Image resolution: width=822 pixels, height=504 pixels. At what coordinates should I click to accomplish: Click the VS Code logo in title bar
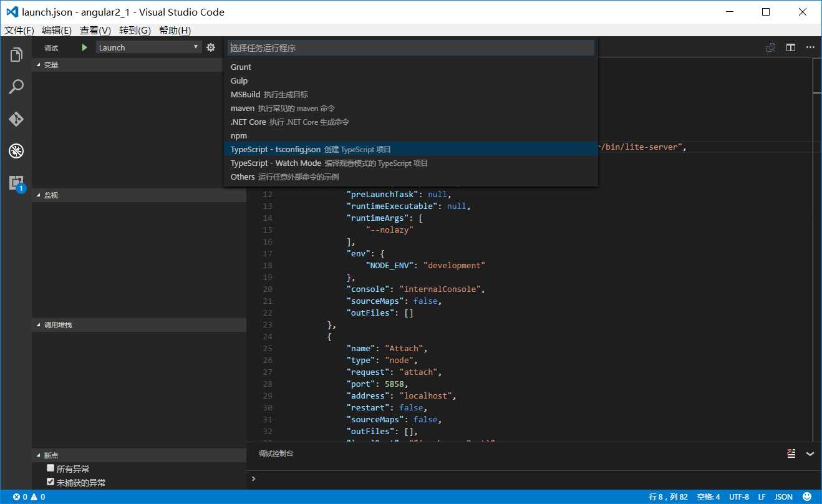coord(11,12)
